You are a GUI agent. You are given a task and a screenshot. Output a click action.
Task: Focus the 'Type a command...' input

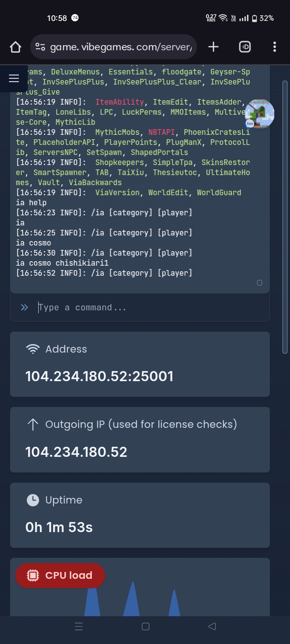click(x=149, y=308)
